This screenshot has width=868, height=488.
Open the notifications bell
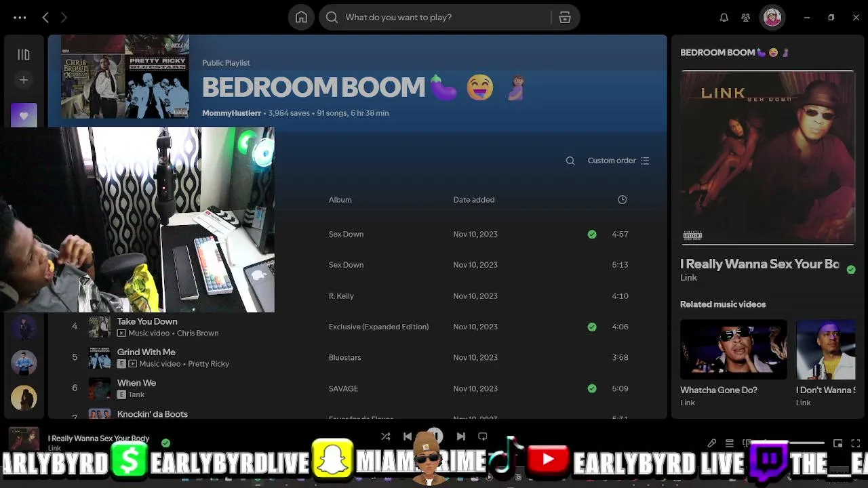tap(724, 18)
